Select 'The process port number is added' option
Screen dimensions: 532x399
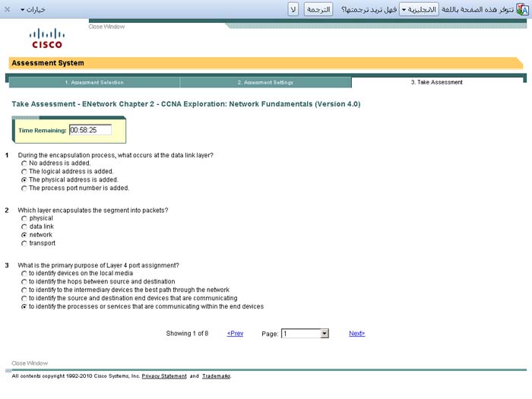tap(24, 188)
